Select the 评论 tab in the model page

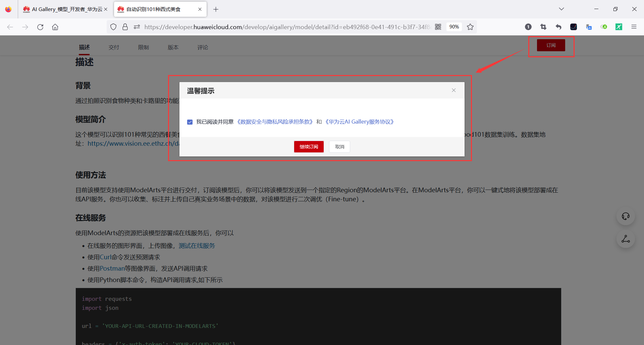click(x=203, y=47)
